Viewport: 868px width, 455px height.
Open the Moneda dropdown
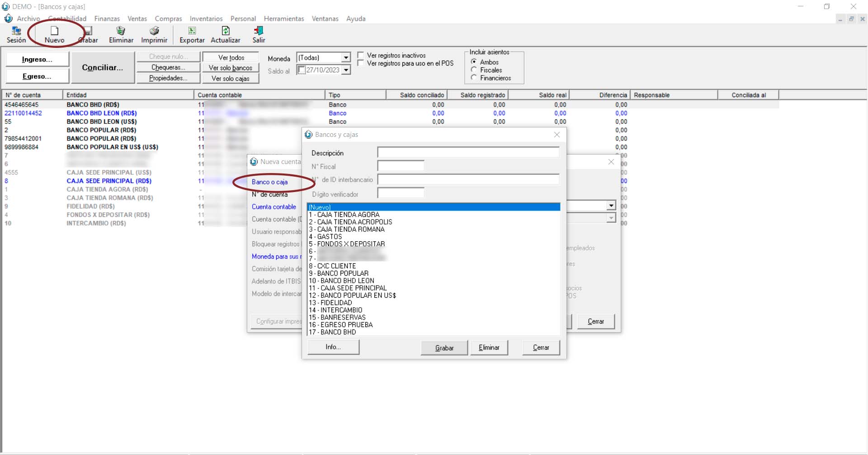(x=346, y=58)
